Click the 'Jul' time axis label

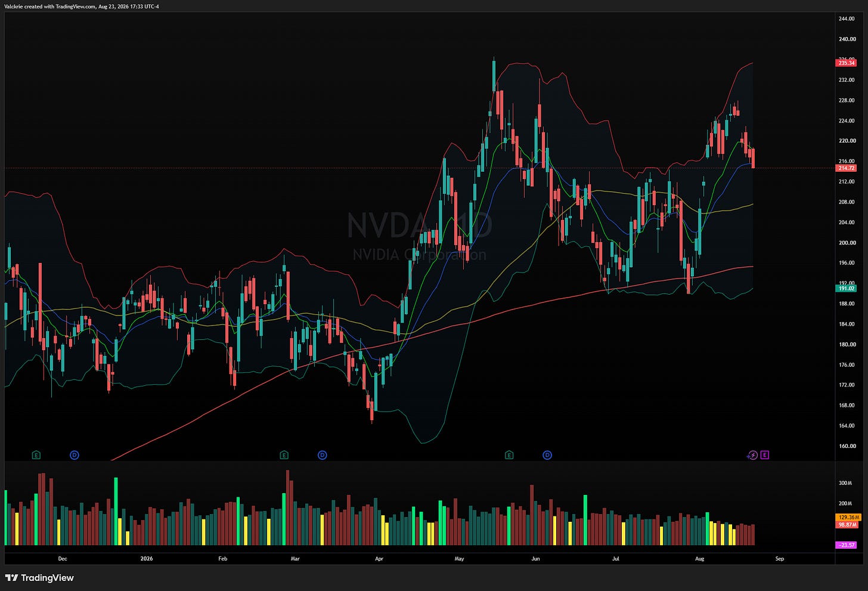tap(616, 559)
